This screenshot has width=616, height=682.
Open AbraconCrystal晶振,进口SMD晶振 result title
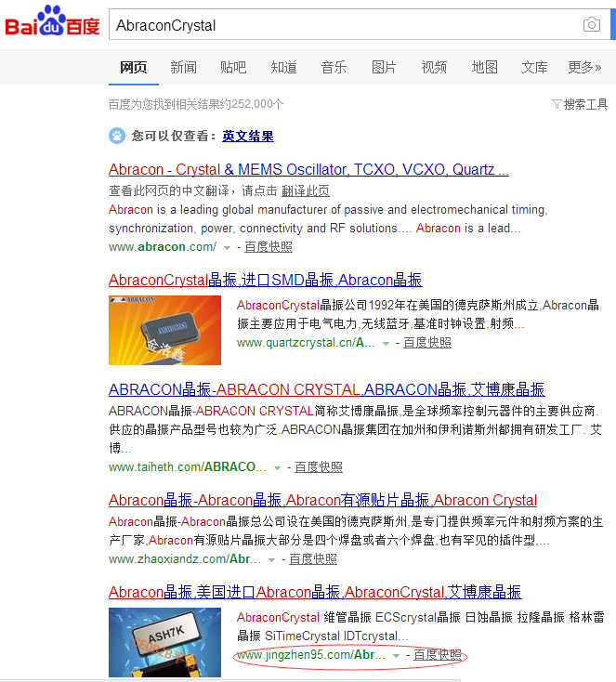(266, 280)
